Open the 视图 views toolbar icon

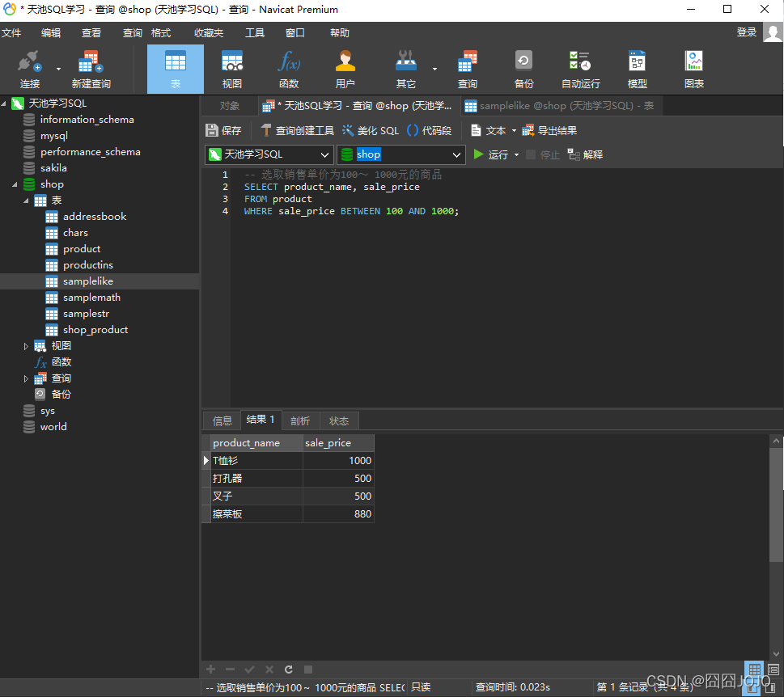232,69
